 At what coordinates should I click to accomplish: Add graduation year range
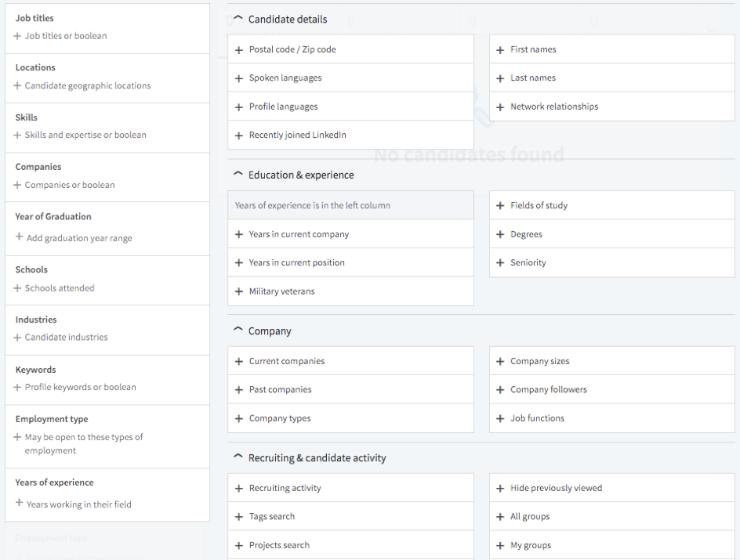pos(74,237)
